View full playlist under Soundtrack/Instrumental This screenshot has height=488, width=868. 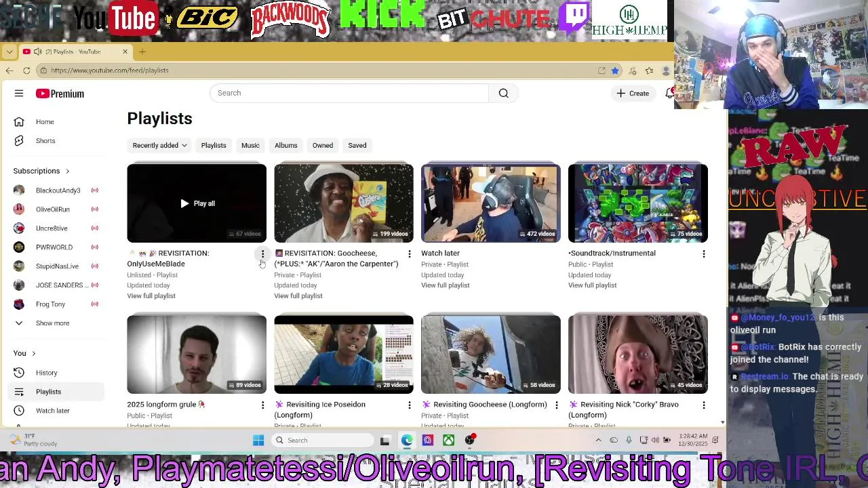click(x=593, y=285)
